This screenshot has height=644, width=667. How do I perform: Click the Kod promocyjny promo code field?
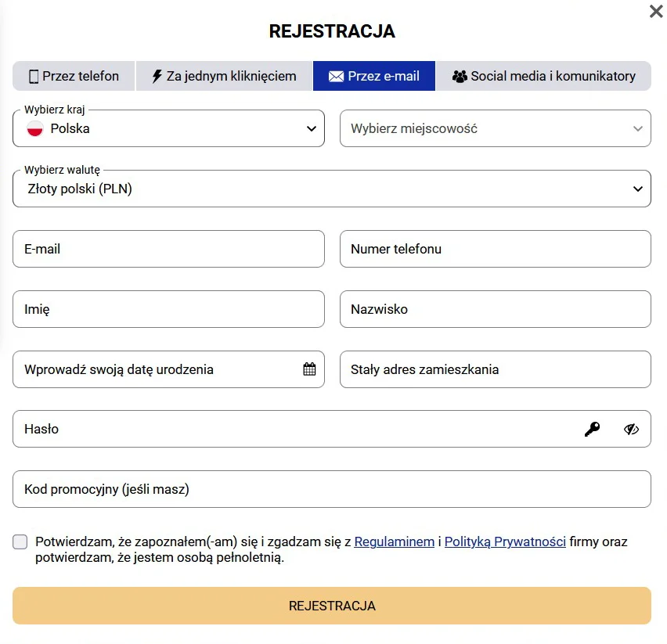point(332,488)
